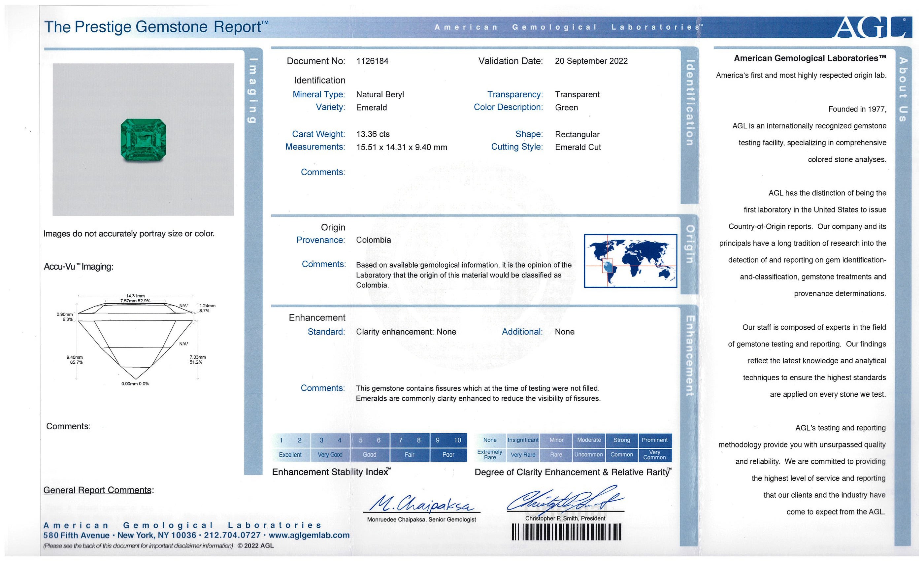Select the vertical Origin tab
Screen dimensions: 924x561
689,244
